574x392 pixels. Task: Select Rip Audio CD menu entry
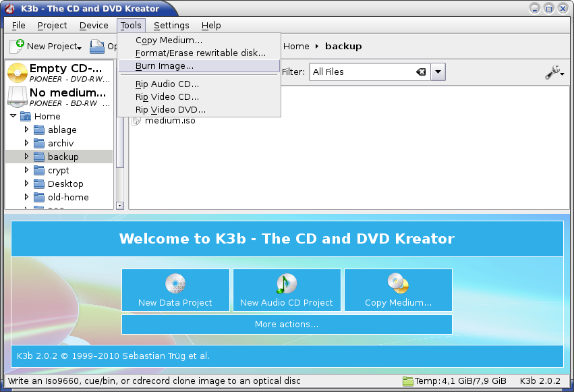point(167,84)
